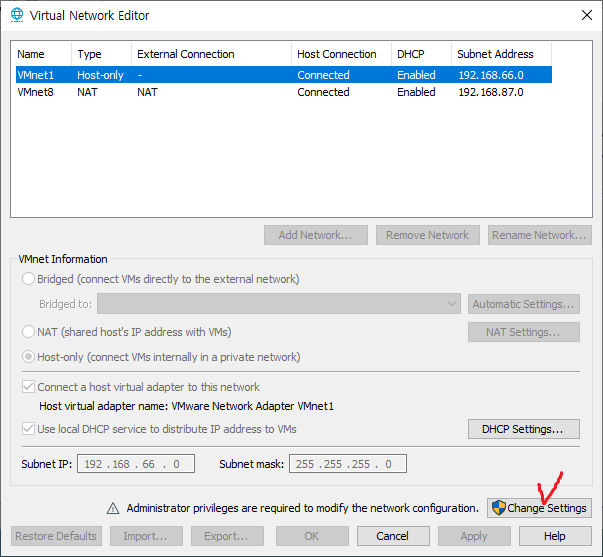Click subnet address 192.168.66.0
Screen dimensions: 603x557
point(491,75)
